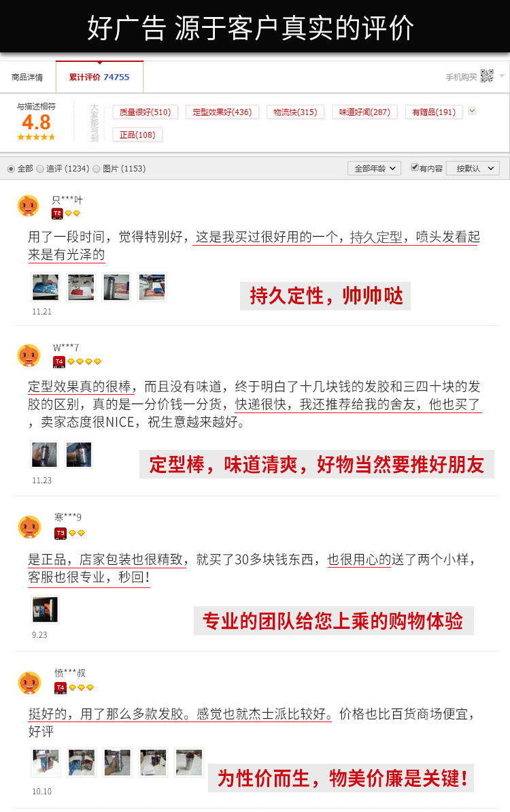Click the T4 badge of reviewer 愤***叔

(x=60, y=687)
